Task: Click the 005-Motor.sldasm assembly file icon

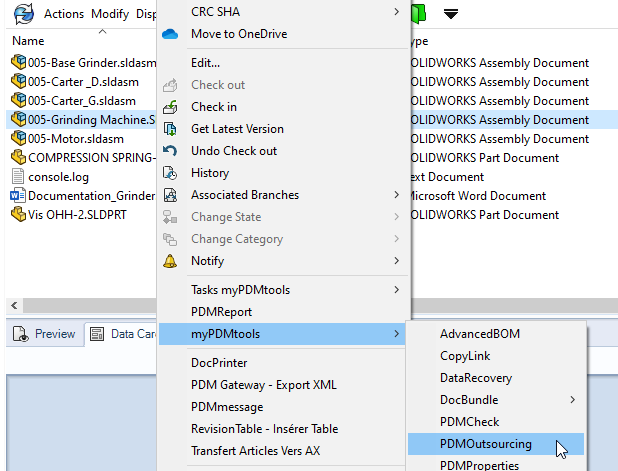Action: [18, 139]
